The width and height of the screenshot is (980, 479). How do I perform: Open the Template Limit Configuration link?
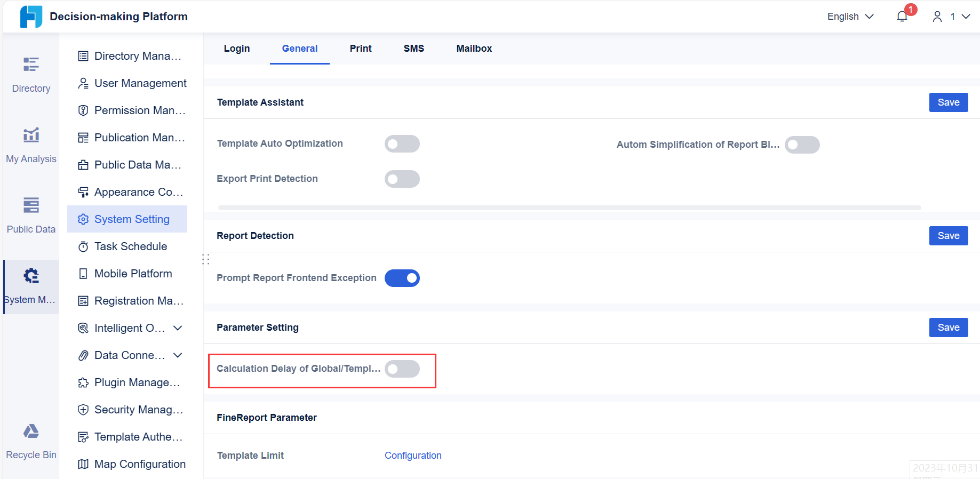click(x=413, y=456)
